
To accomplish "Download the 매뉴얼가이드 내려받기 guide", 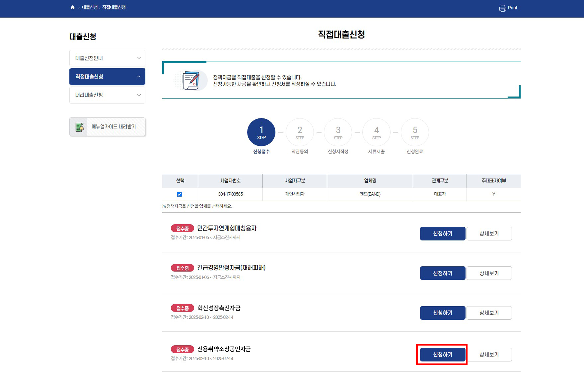I will tap(113, 127).
